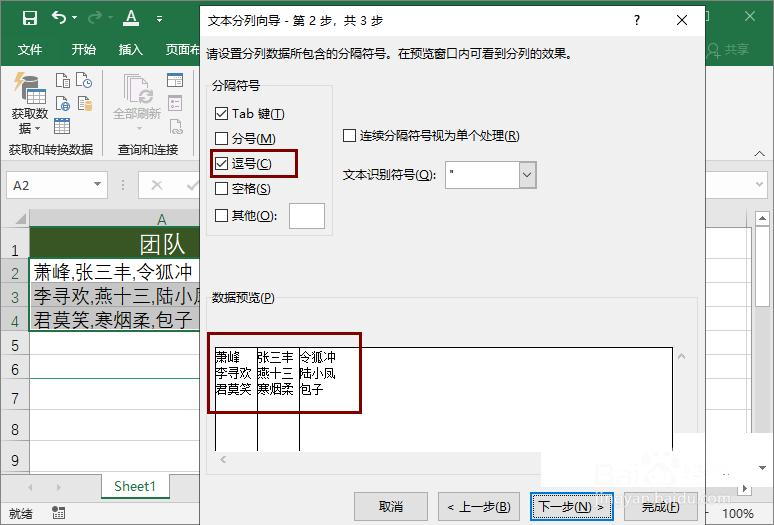Import data from table/range icon
Image resolution: width=774 pixels, height=525 pixels.
click(x=62, y=126)
